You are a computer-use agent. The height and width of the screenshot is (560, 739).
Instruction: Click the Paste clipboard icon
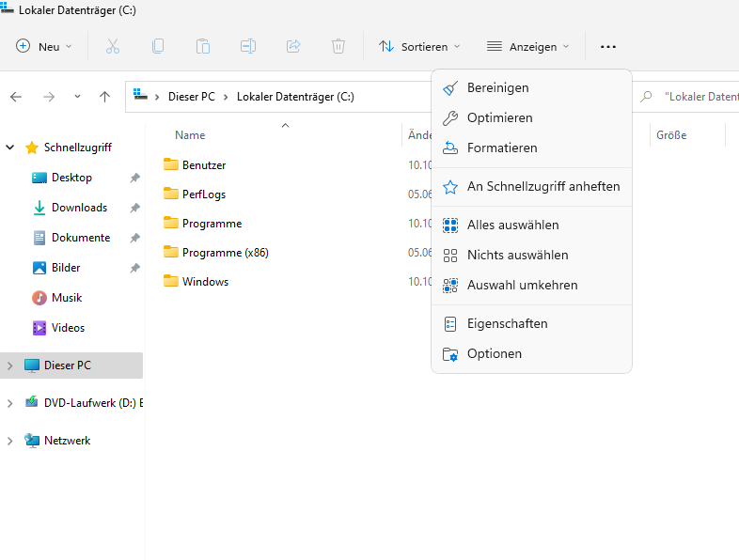[x=203, y=46]
